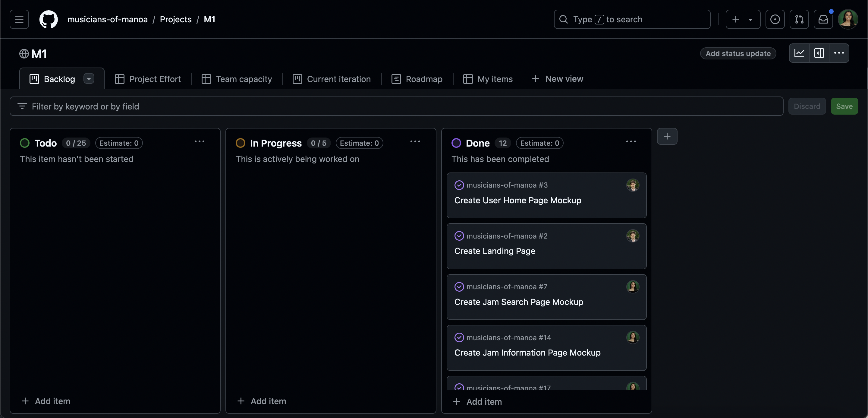Click closed status icon on issue #3
Screen dimensions: 868x418
click(459, 185)
